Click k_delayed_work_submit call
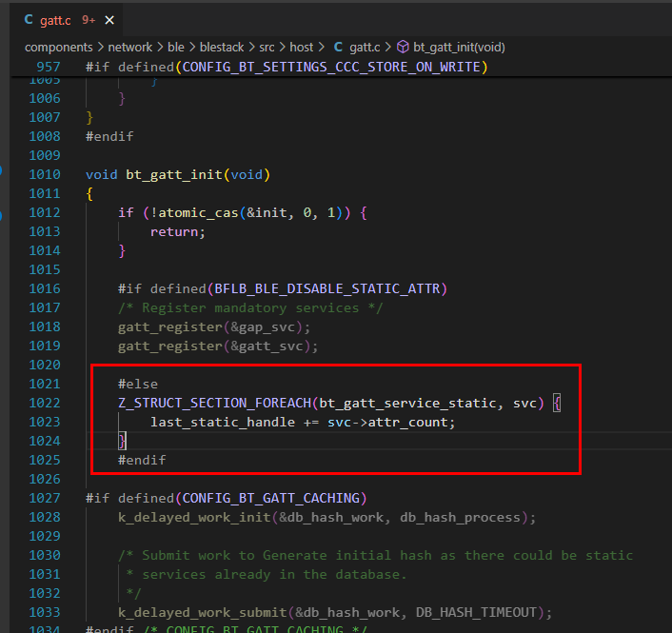This screenshot has width=672, height=633. (203, 612)
